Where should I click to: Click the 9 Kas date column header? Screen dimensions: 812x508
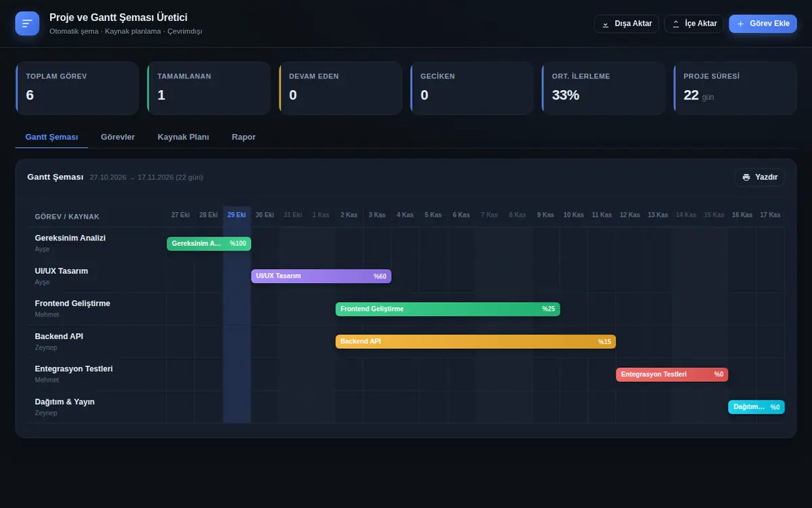coord(545,215)
